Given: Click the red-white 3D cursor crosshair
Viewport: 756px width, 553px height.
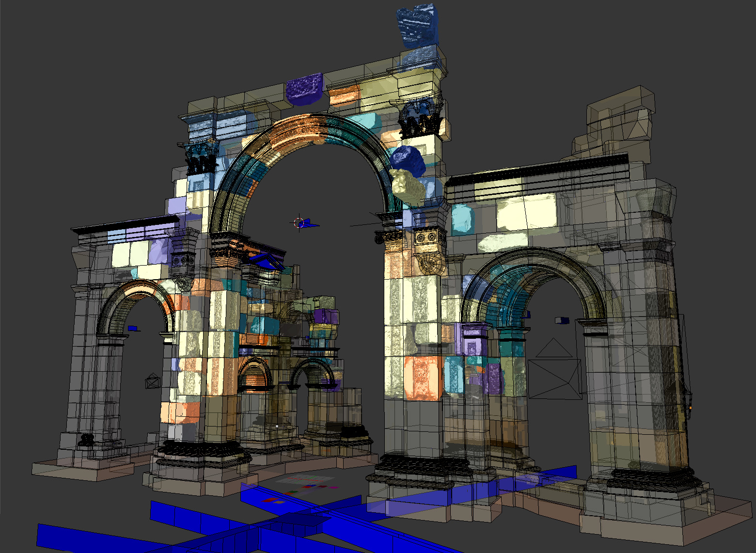Looking at the screenshot, I should coord(299,223).
